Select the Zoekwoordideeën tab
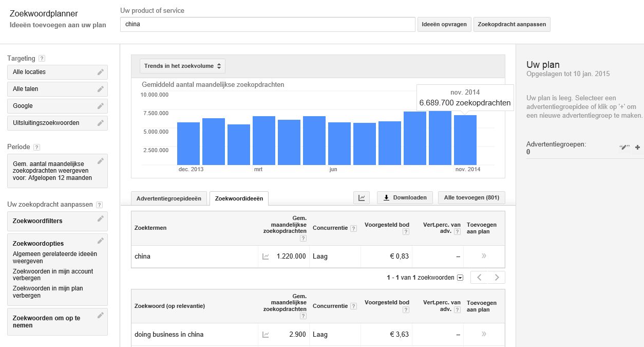644x347 pixels. click(239, 198)
